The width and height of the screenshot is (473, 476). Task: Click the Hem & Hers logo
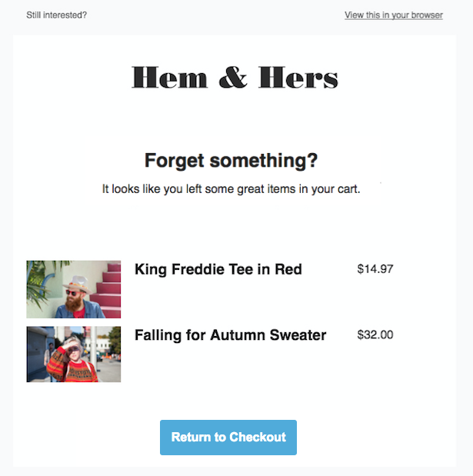click(x=235, y=78)
